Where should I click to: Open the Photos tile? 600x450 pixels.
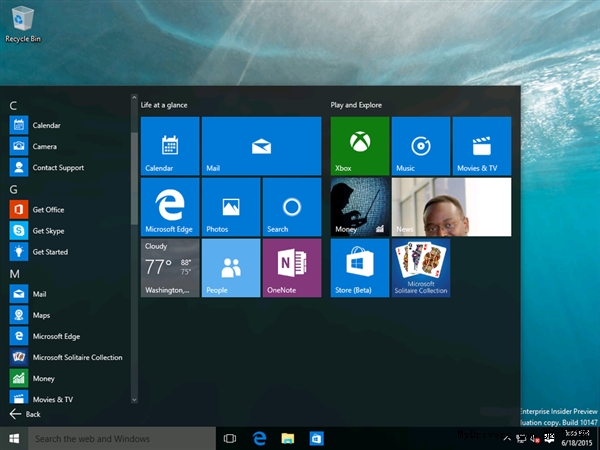pyautogui.click(x=231, y=207)
